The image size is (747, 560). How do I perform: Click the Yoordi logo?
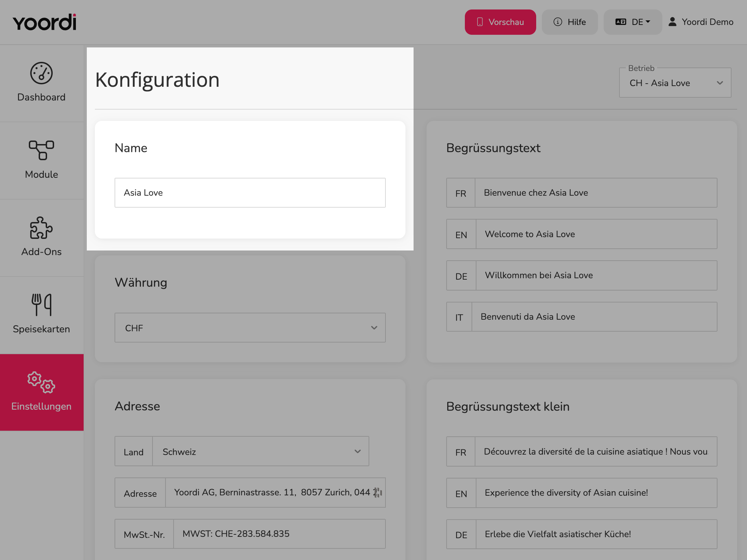(45, 22)
